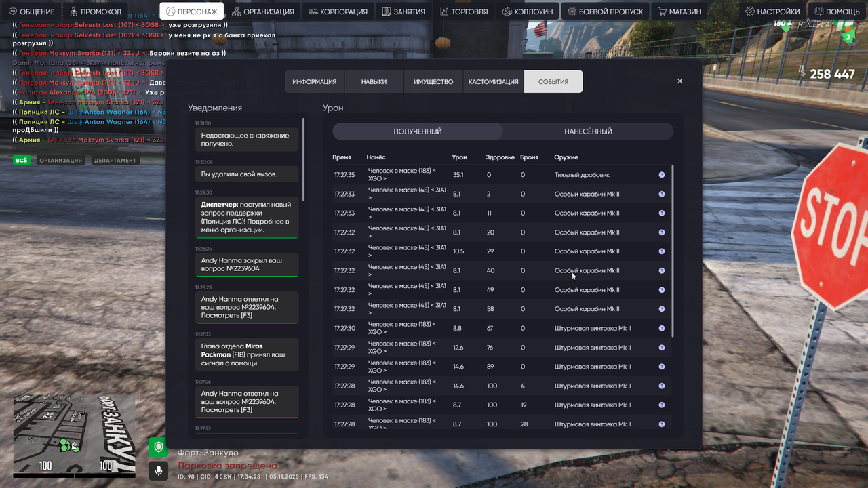The height and width of the screenshot is (488, 868).
Task: Switch to the Кастомизация tab
Action: (x=494, y=81)
